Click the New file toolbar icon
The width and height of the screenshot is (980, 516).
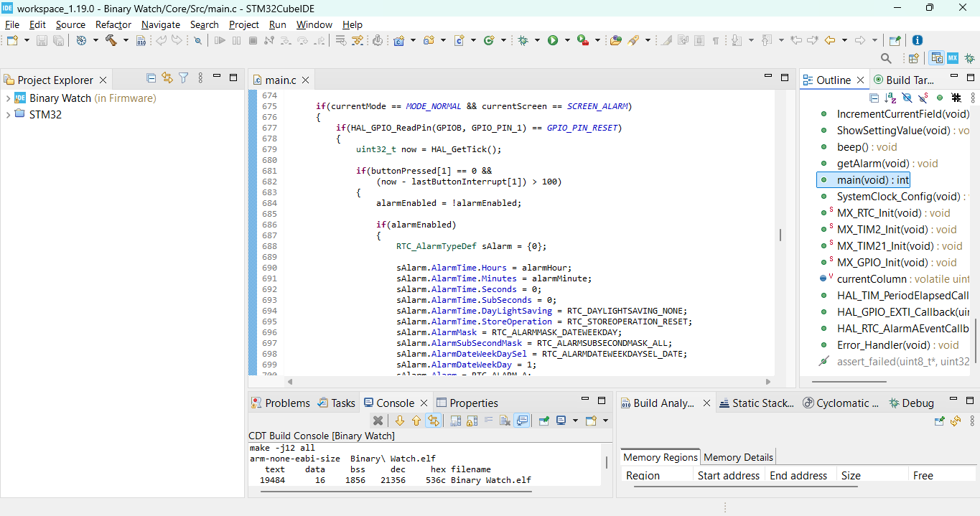tap(12, 40)
